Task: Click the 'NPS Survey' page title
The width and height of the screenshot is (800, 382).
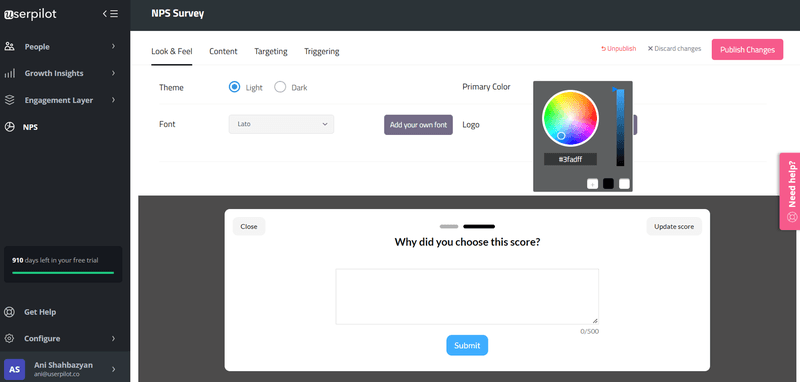Action: (178, 14)
